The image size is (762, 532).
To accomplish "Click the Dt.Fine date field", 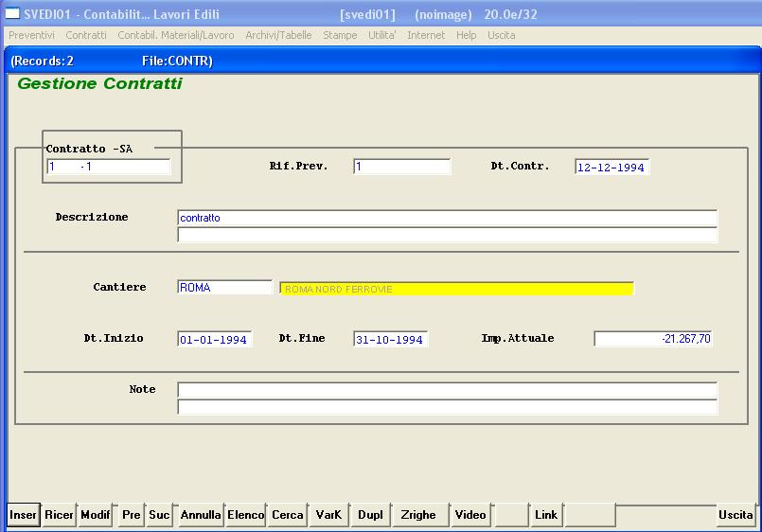I will [x=390, y=339].
